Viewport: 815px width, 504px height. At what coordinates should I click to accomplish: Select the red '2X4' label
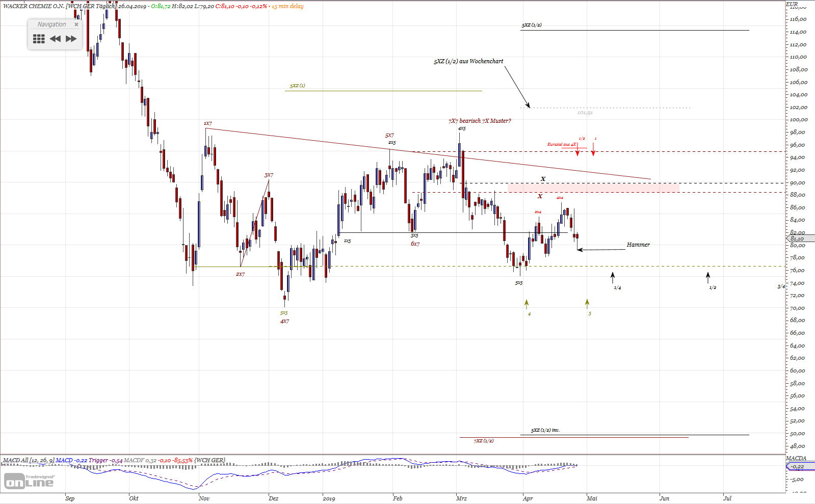(x=538, y=212)
